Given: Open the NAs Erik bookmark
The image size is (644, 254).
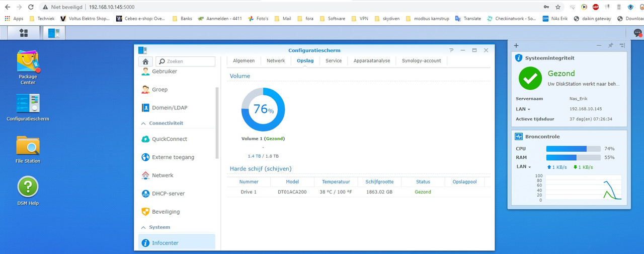Looking at the screenshot, I should (x=554, y=19).
